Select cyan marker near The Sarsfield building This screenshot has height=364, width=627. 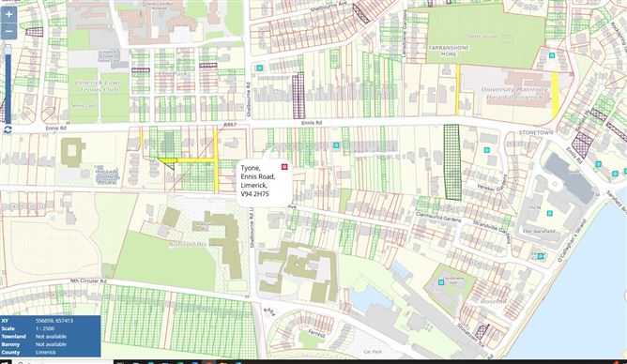[x=550, y=213]
